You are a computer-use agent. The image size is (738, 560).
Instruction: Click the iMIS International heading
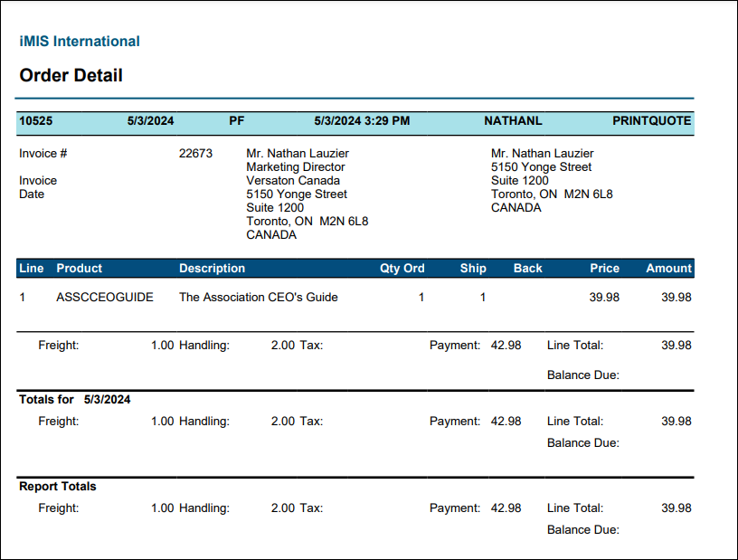80,42
